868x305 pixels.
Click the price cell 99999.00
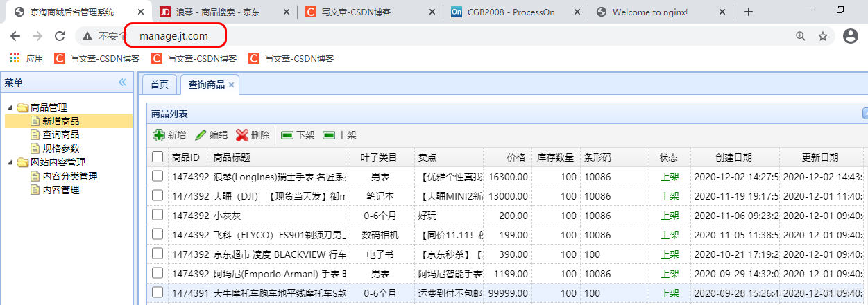pos(508,293)
